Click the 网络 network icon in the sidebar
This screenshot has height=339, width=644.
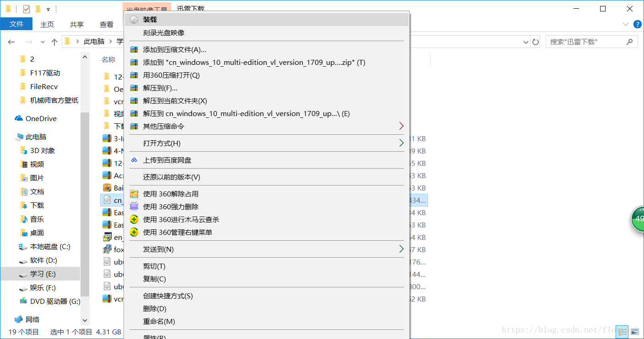click(x=19, y=319)
